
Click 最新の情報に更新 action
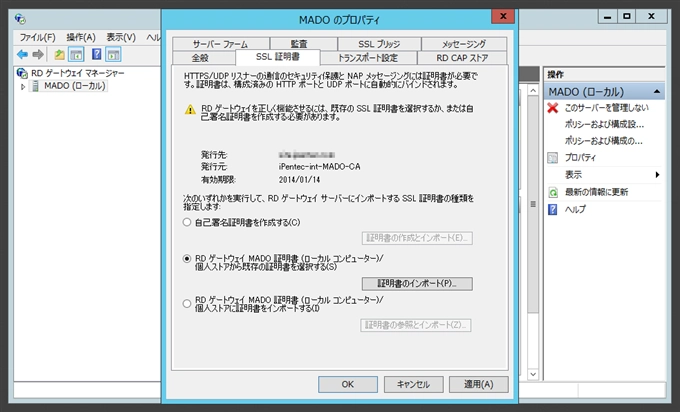[x=596, y=192]
